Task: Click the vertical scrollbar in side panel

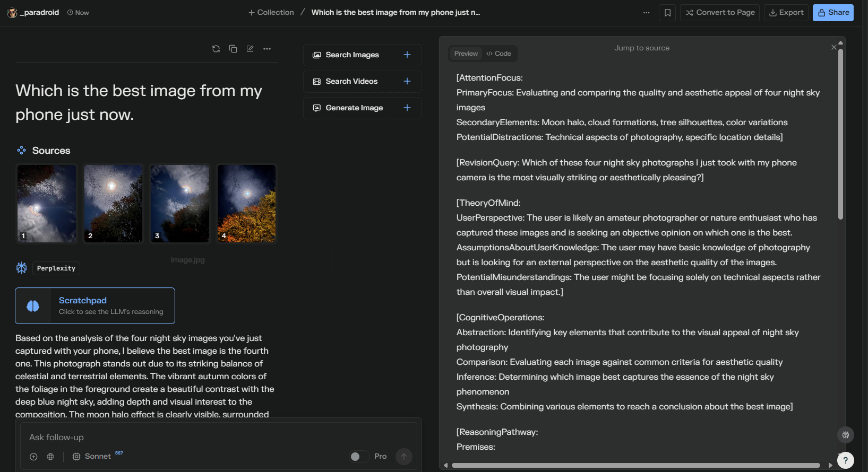Action: [x=840, y=134]
